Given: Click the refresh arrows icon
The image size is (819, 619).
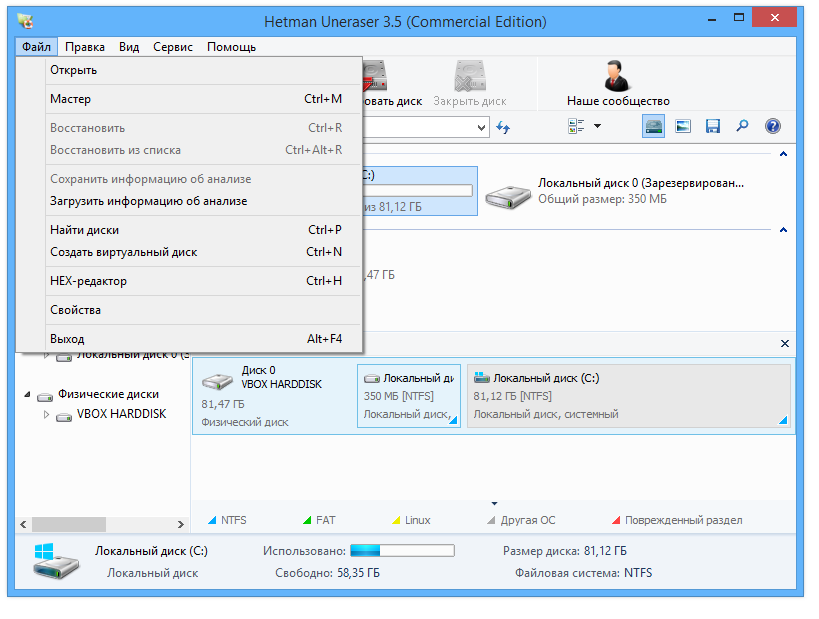Looking at the screenshot, I should click(x=503, y=127).
